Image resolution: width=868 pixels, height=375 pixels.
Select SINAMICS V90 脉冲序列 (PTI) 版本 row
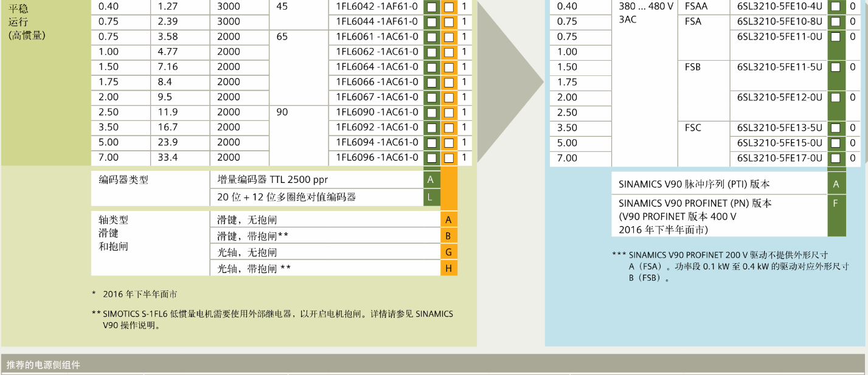click(719, 184)
